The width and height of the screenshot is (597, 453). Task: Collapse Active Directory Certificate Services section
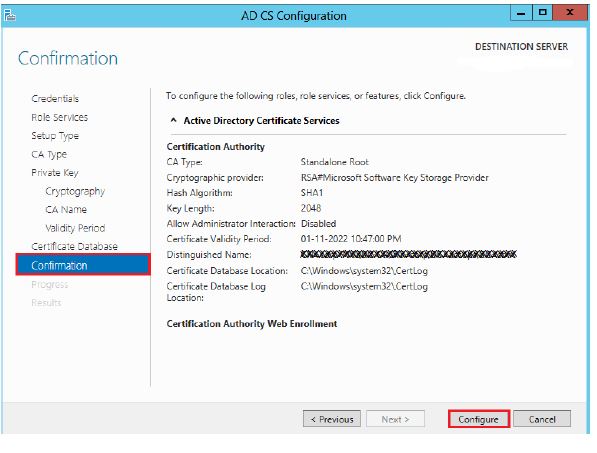[174, 120]
